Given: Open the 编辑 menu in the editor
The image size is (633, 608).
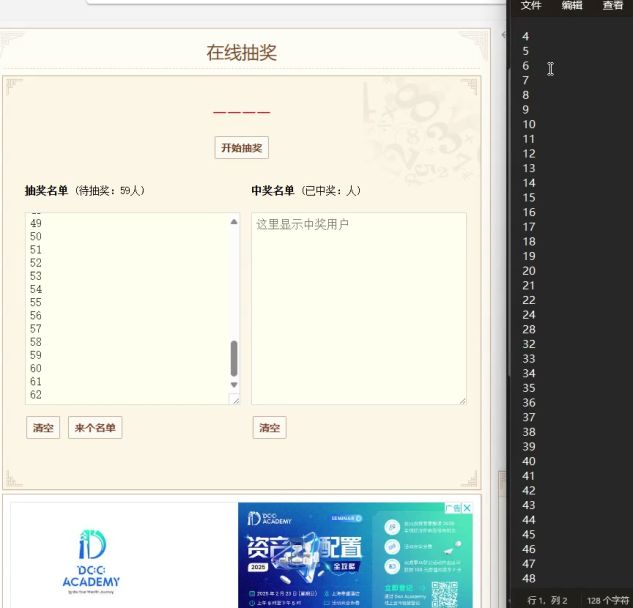Looking at the screenshot, I should pyautogui.click(x=572, y=6).
